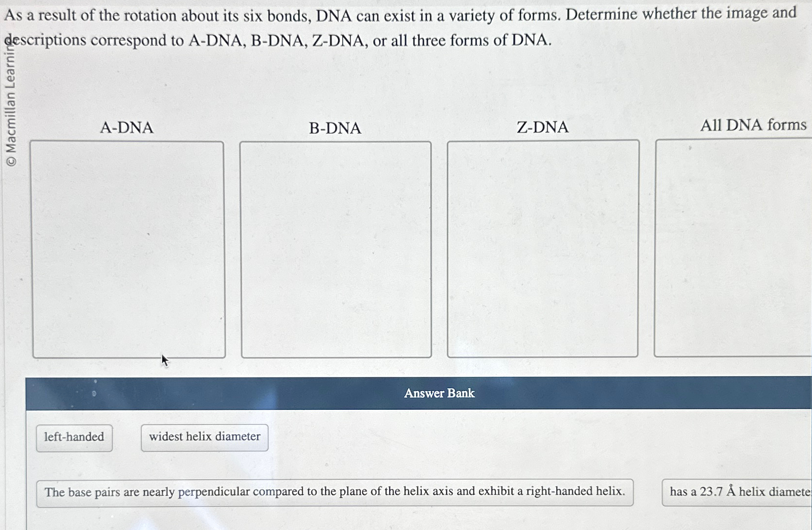Select the B-DNA category label

335,128
